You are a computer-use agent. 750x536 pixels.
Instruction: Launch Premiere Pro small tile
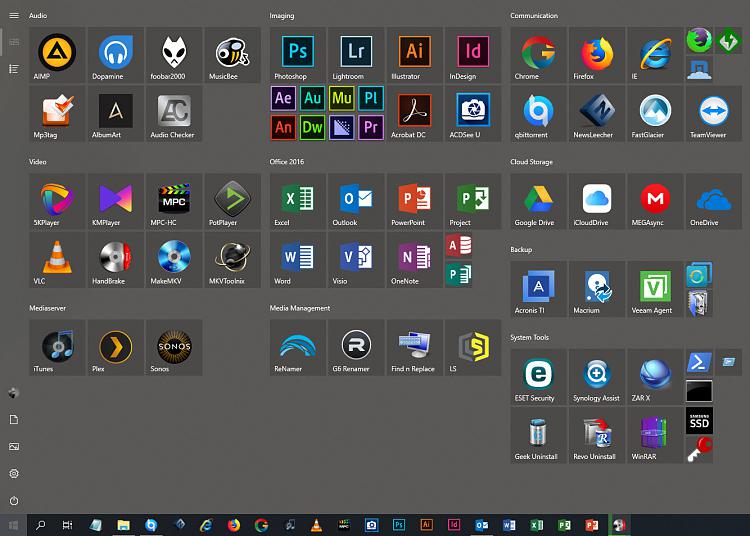tap(371, 128)
